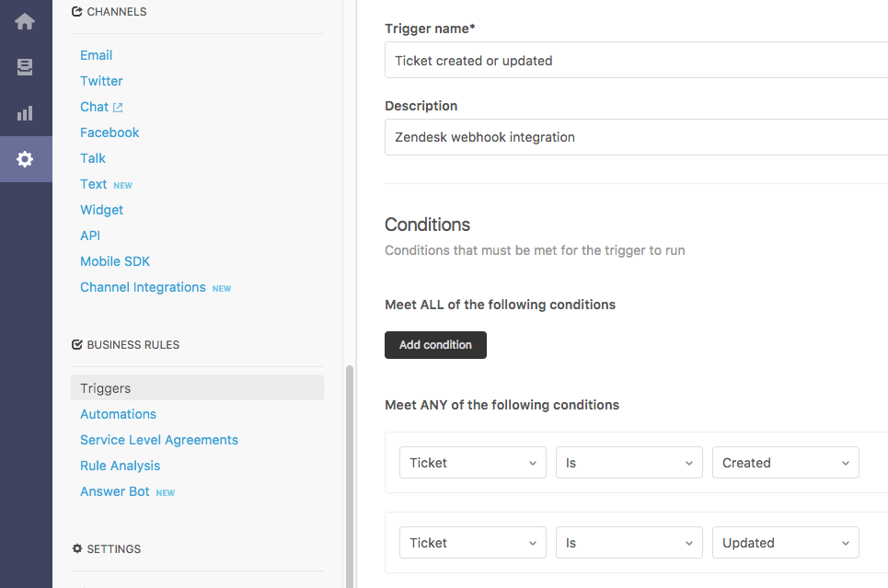Open the first condition's Ticket dropdown

click(x=472, y=463)
